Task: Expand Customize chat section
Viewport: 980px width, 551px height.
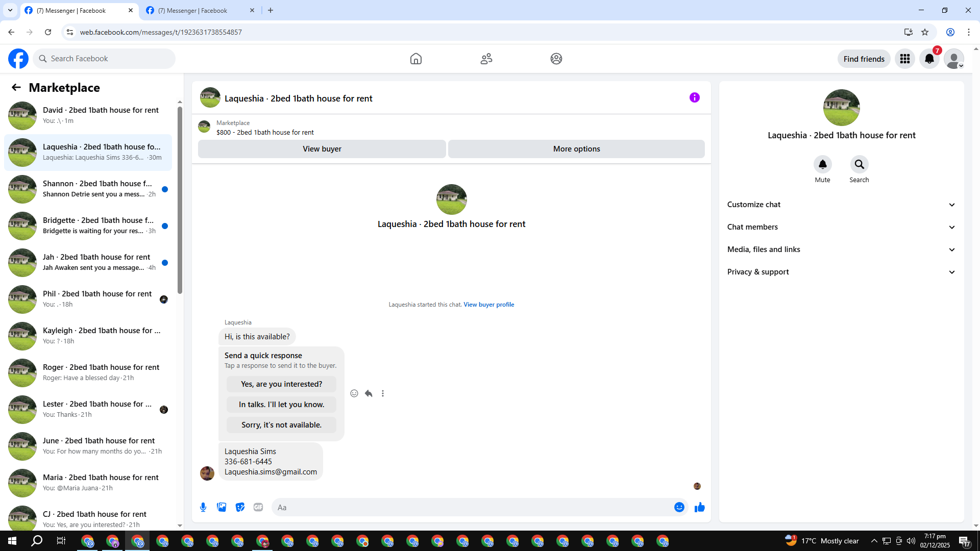Action: pos(841,205)
